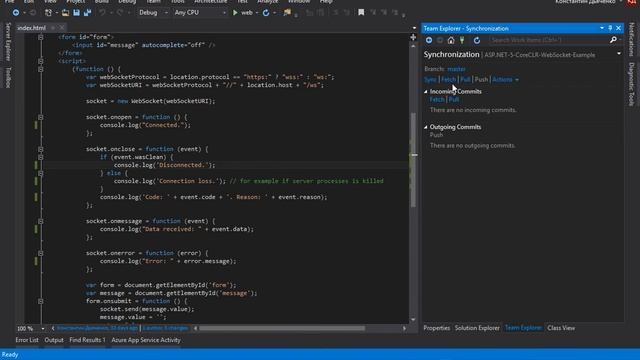Click the Redo toolbar icon
Image resolution: width=640 pixels, height=360 pixels.
[120, 13]
